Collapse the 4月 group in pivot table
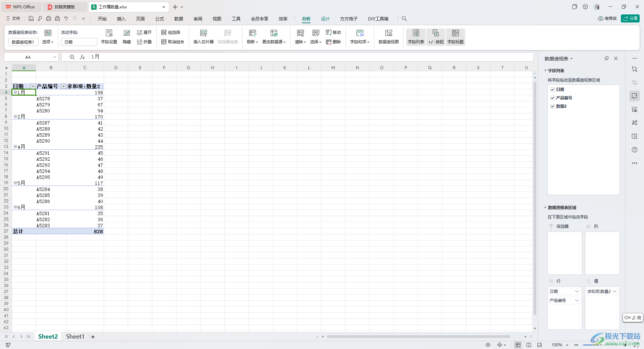The height and width of the screenshot is (349, 644). pos(15,147)
